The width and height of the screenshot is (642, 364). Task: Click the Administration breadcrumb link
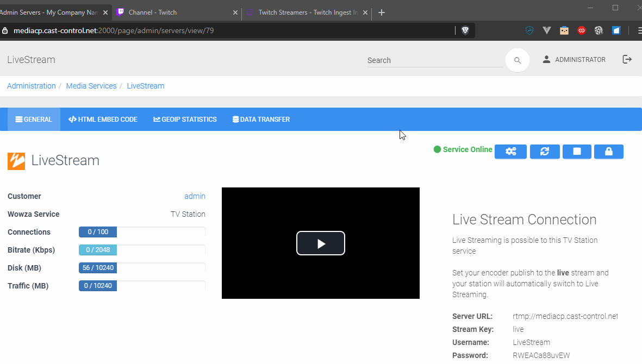click(32, 86)
